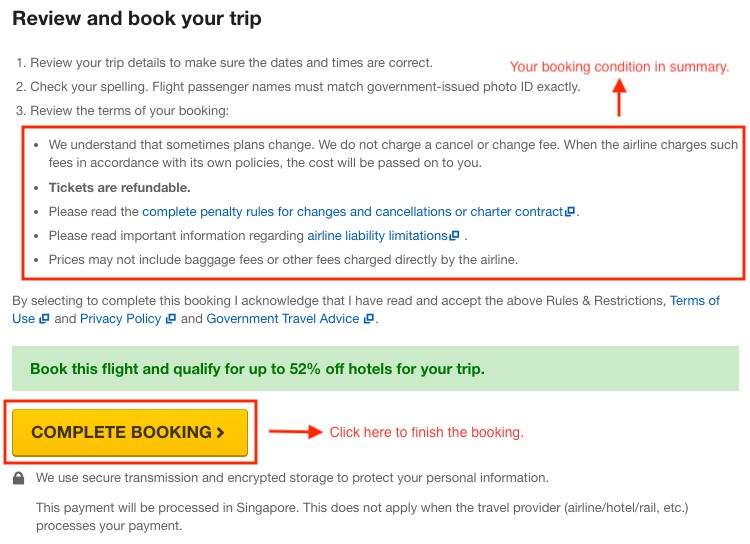This screenshot has height=544, width=750.
Task: Open the Government Travel Advice link
Action: (283, 319)
